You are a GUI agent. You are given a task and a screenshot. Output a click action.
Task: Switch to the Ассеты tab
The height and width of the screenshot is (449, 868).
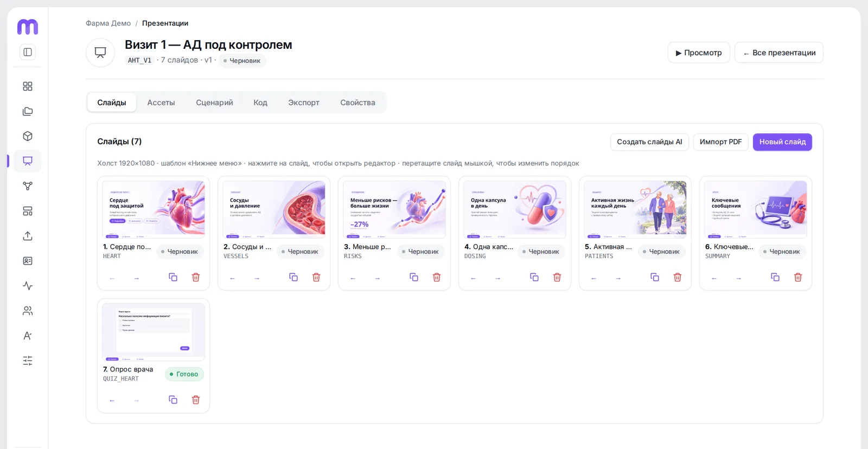pos(161,102)
